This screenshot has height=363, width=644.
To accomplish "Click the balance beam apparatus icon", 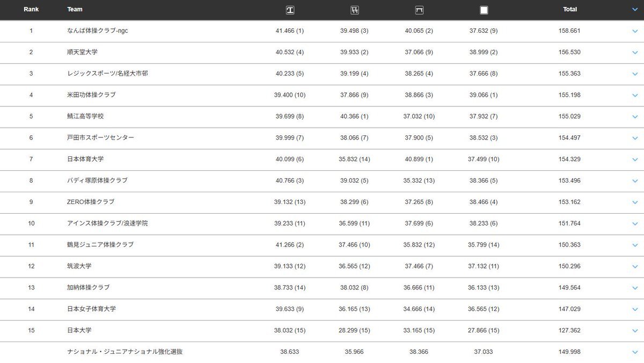I will [x=419, y=10].
